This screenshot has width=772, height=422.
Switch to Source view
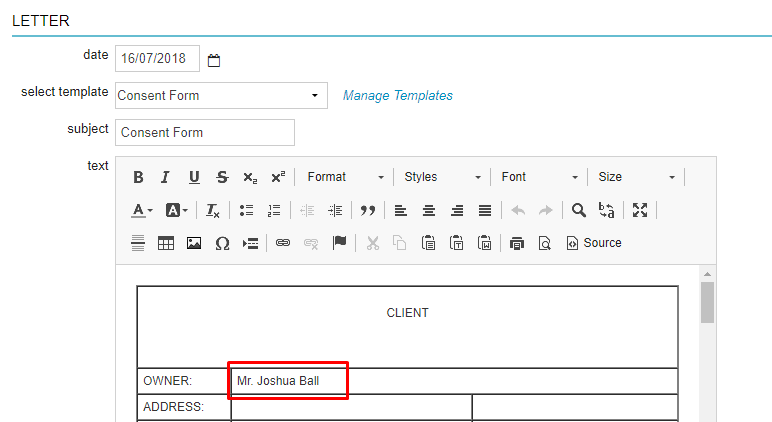point(594,243)
